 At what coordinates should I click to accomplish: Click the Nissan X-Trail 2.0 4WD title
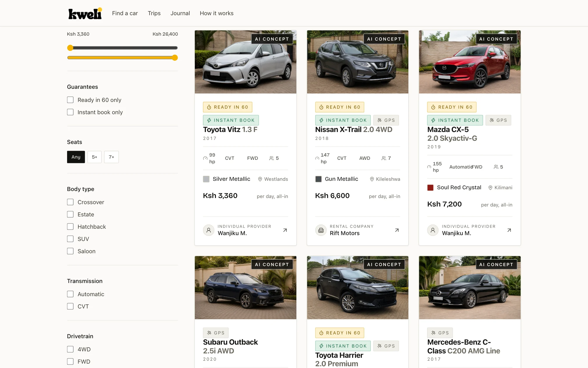tap(353, 130)
